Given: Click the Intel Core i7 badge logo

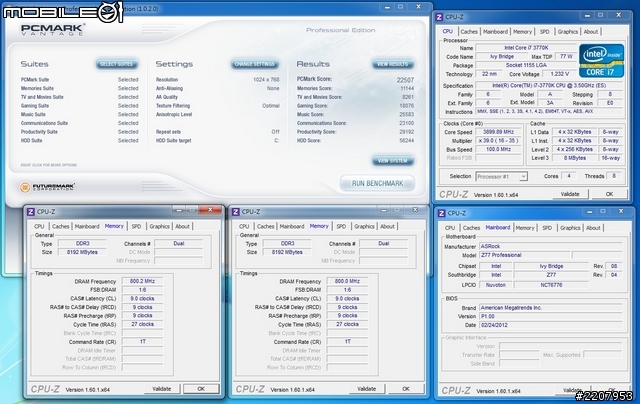Looking at the screenshot, I should click(601, 61).
